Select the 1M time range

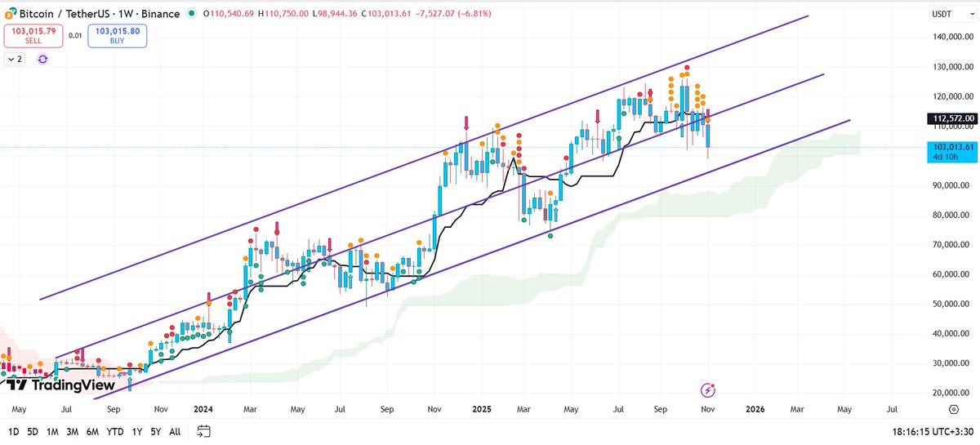pyautogui.click(x=52, y=431)
